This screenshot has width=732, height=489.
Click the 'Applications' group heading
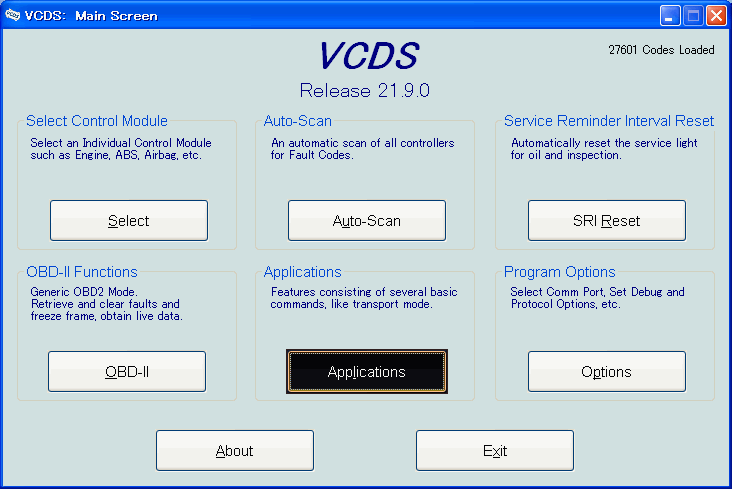pos(303,272)
